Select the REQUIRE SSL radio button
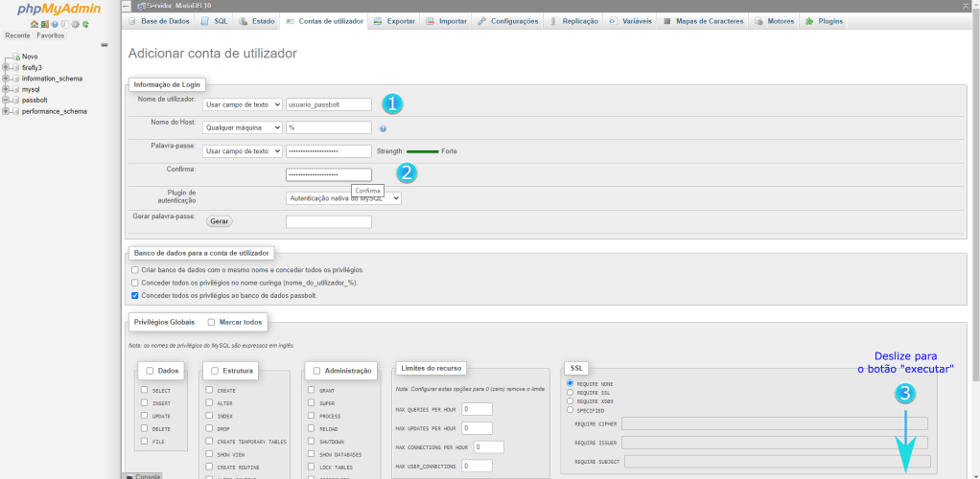980x479 pixels. pos(571,393)
